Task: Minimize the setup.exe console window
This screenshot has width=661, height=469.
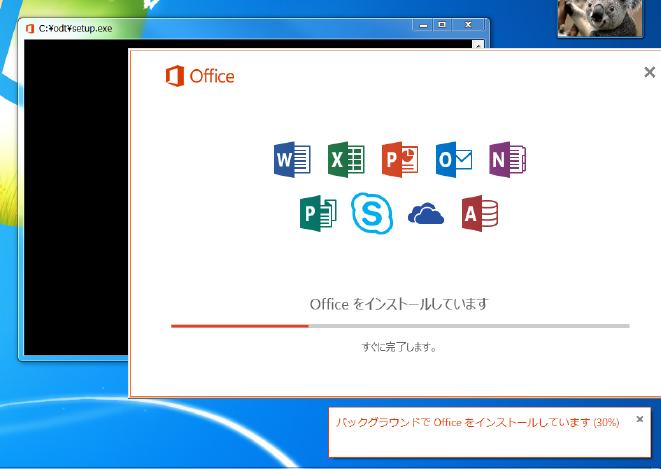Action: coord(424,25)
